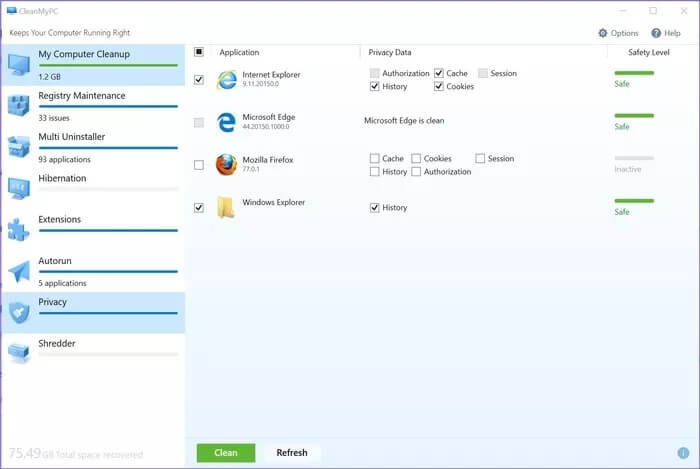Click the disabled Microsoft Edge row checkbox
The height and width of the screenshot is (469, 700).
point(199,122)
